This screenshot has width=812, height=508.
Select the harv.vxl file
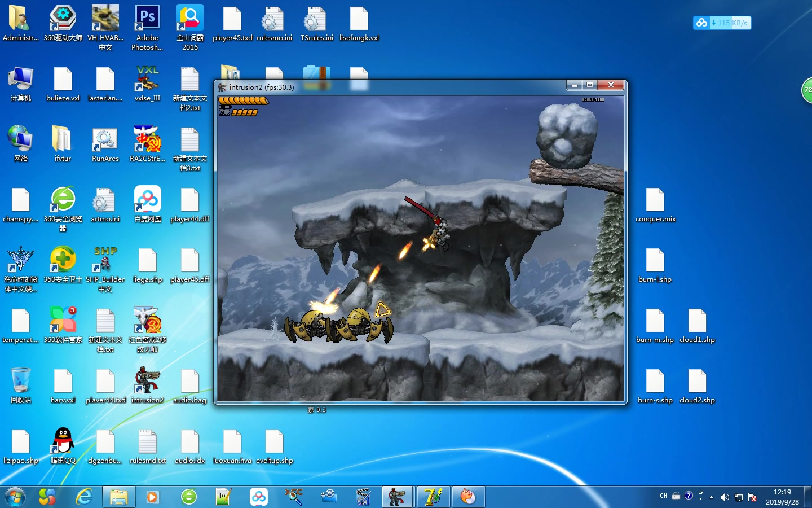point(63,386)
